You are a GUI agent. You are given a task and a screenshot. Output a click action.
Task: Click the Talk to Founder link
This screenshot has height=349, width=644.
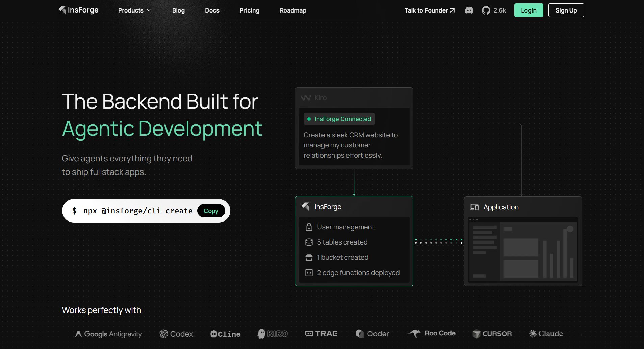click(430, 10)
